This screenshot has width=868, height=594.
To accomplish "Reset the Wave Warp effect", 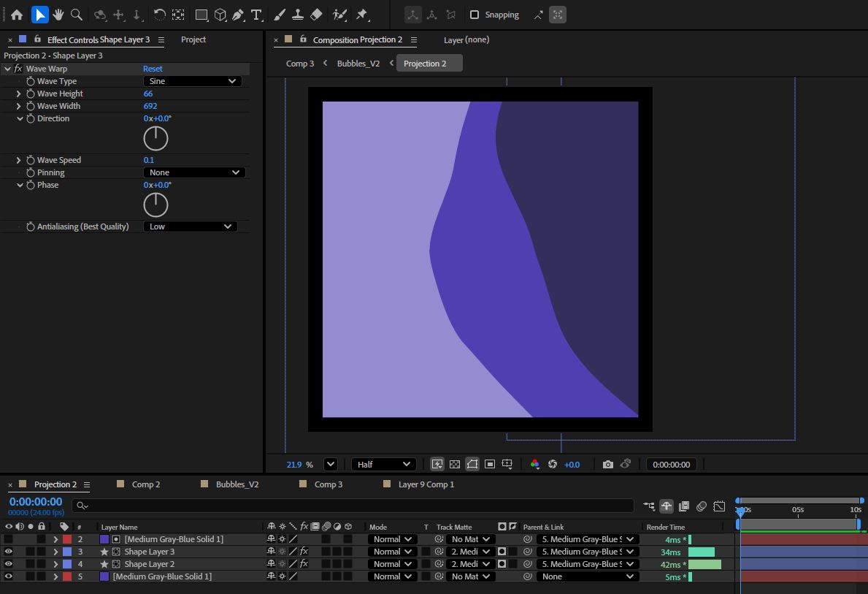I will coord(153,69).
